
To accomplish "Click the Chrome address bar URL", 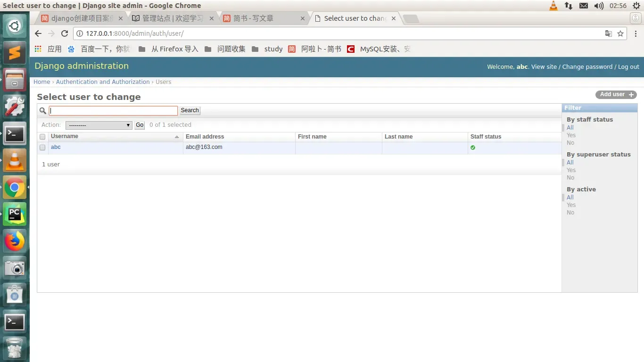I will point(135,33).
